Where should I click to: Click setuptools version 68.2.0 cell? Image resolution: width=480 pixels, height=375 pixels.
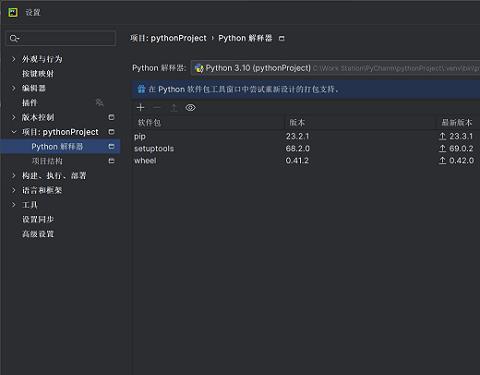click(x=298, y=148)
